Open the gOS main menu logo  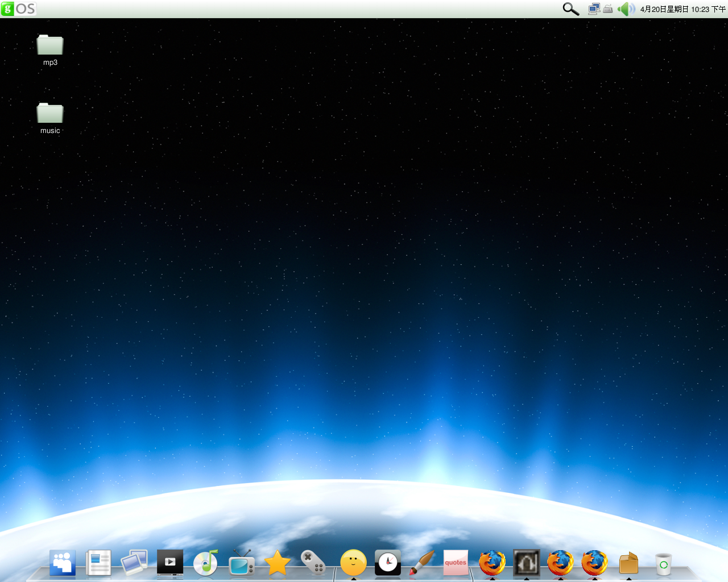click(x=19, y=9)
